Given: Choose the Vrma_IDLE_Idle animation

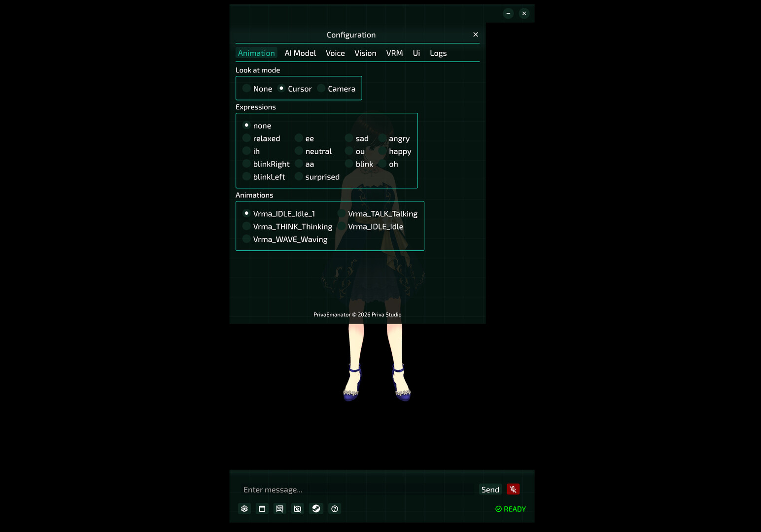Looking at the screenshot, I should [x=371, y=227].
